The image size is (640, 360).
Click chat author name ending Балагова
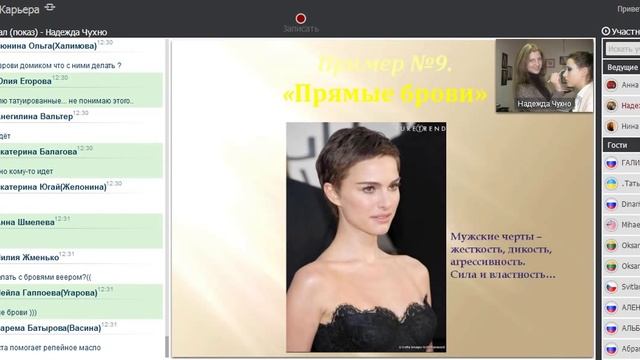38,152
